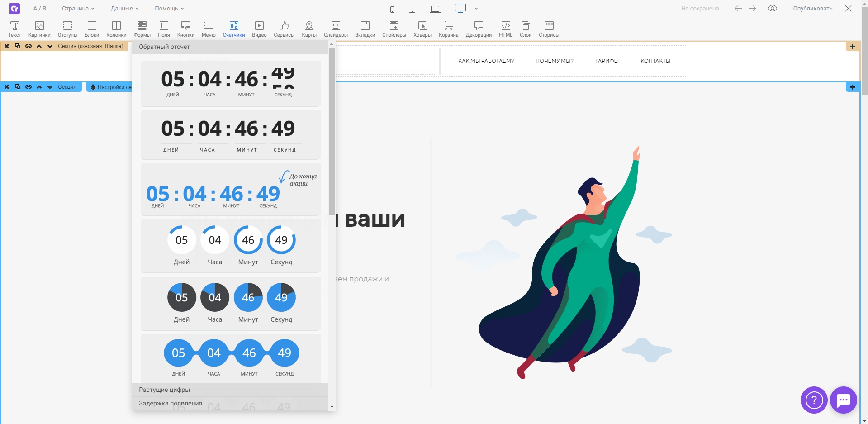Choose the connected blue circles countdown

click(x=231, y=358)
